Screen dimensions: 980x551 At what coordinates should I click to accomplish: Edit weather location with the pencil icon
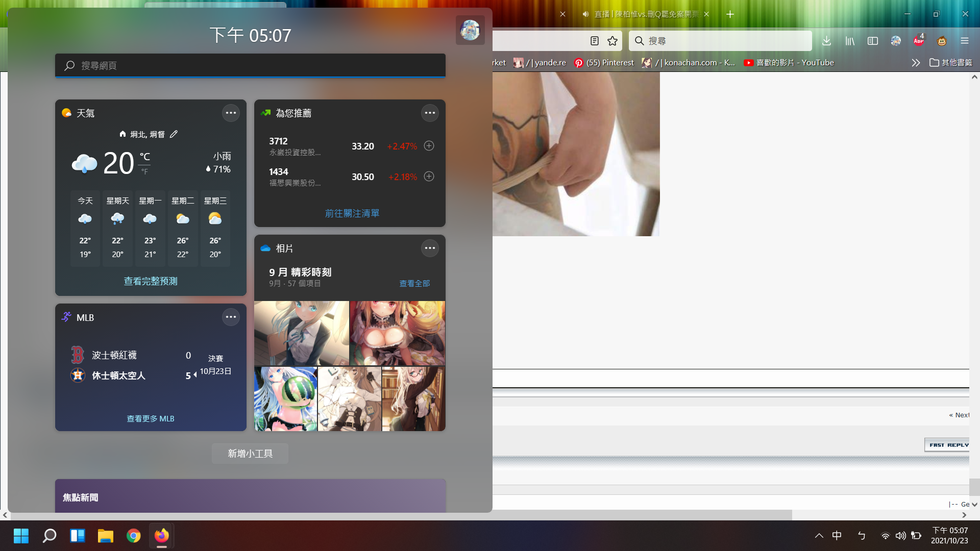coord(174,134)
